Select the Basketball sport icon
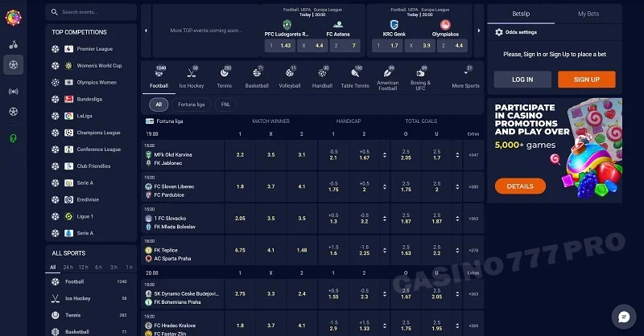 pyautogui.click(x=257, y=72)
